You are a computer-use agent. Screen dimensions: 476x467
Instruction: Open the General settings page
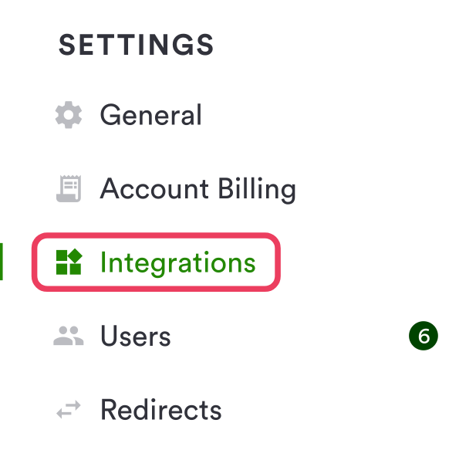(150, 116)
